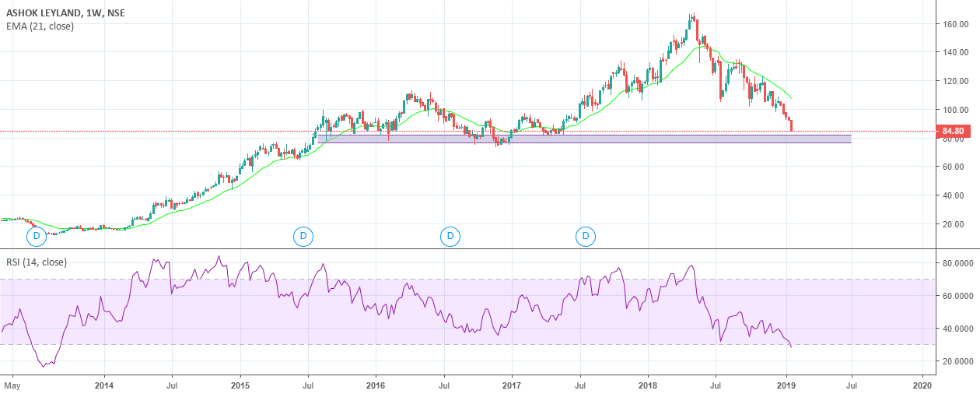Click the dividend D marker between 2015 and 2016
Viewport: 980px width, 394px height.
point(303,235)
